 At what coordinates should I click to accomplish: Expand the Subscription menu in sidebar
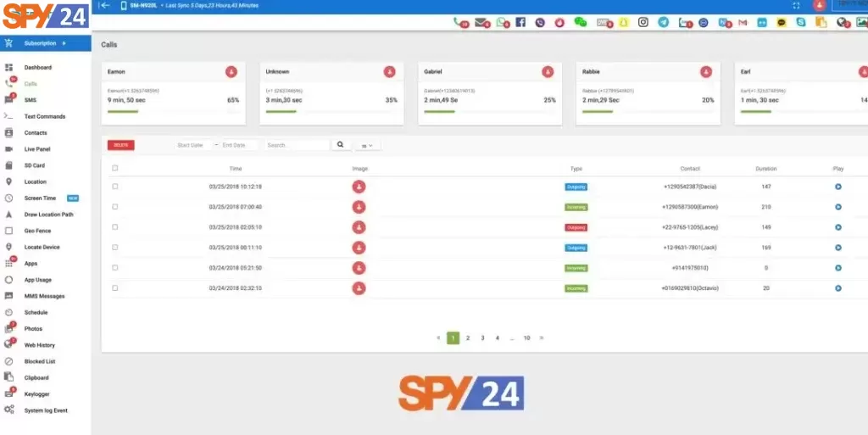tap(46, 43)
